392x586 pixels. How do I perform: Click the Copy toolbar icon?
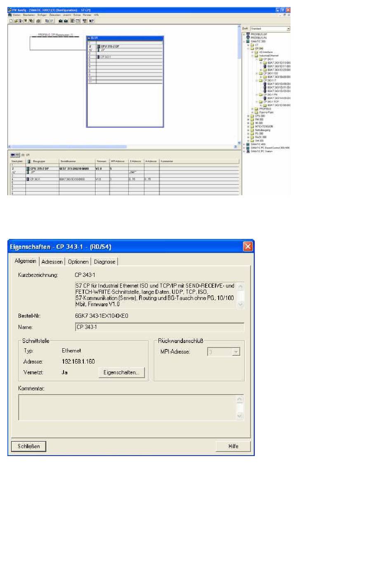(x=47, y=21)
